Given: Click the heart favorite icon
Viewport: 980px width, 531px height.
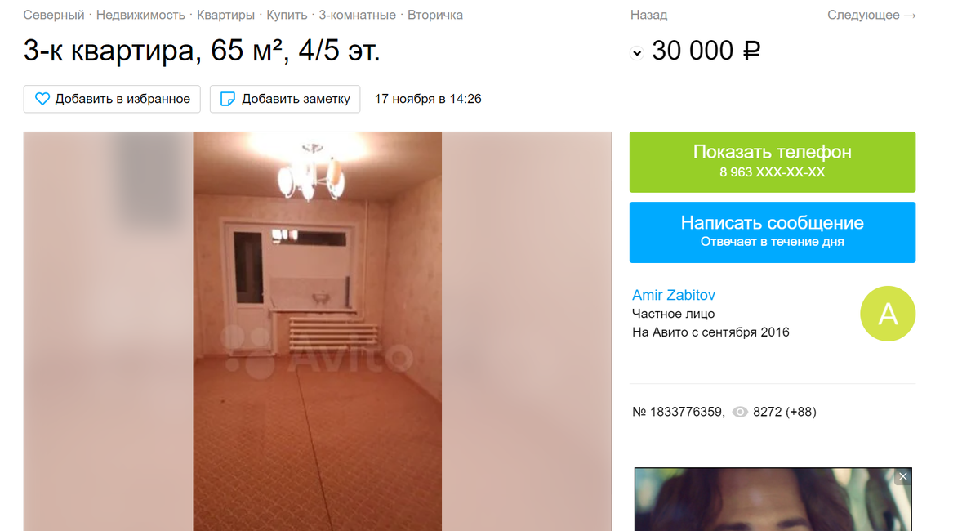Looking at the screenshot, I should point(42,99).
